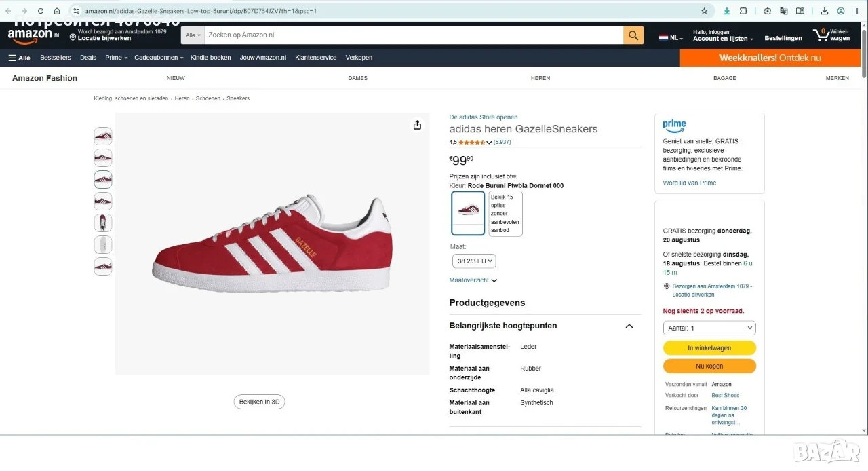The image size is (868, 471).
Task: Open the browser home page
Action: (57, 11)
